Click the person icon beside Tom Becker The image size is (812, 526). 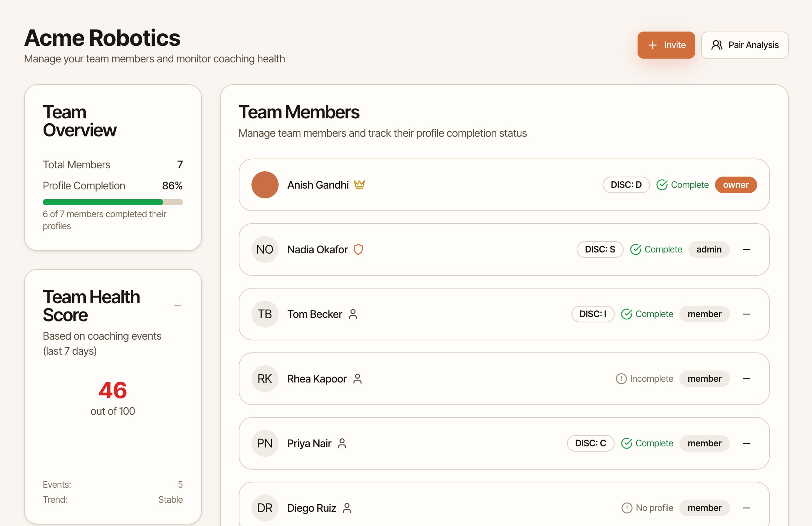tap(353, 314)
